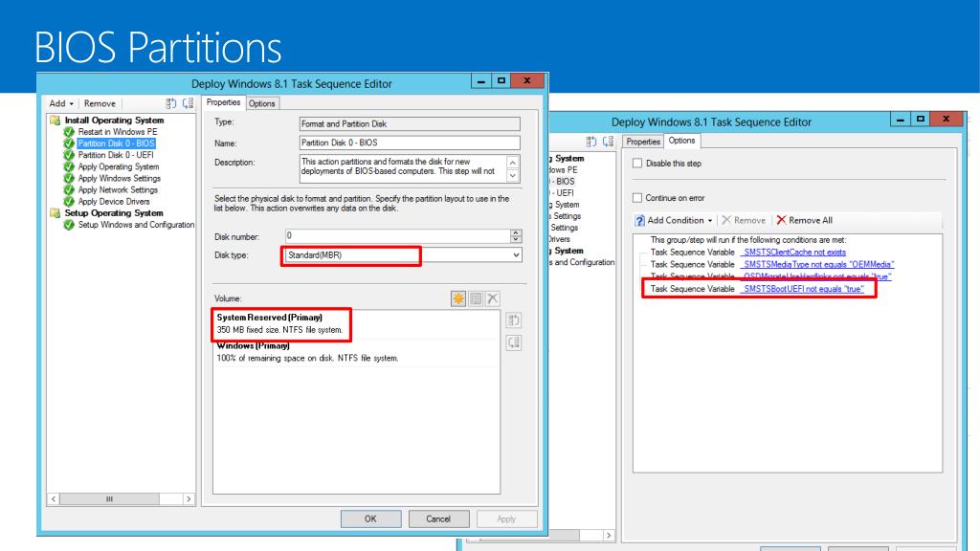Click move-down icon in right editor toolbar
Viewport: 980px width, 551px height.
point(608,142)
